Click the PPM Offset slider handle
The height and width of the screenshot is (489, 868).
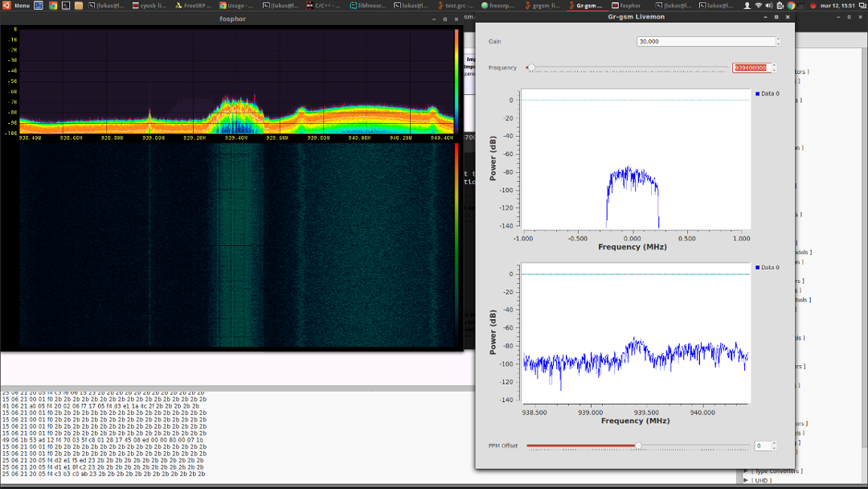pos(638,446)
